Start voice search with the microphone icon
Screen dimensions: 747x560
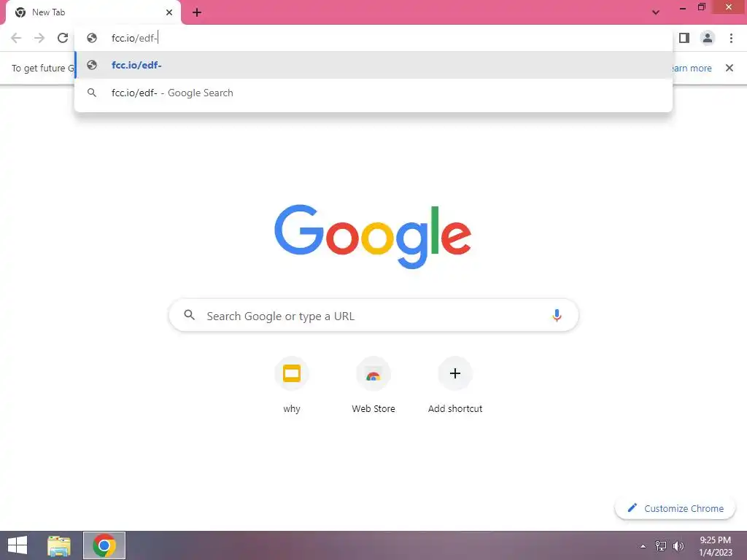(x=557, y=315)
